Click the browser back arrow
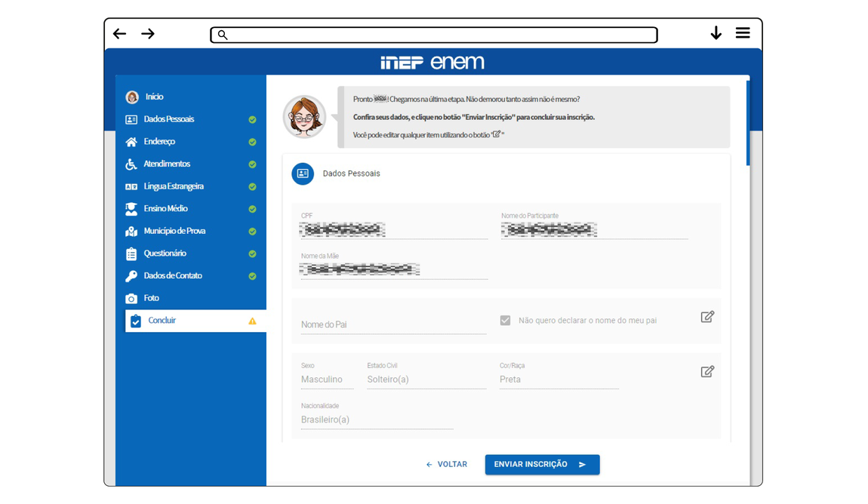 [119, 34]
